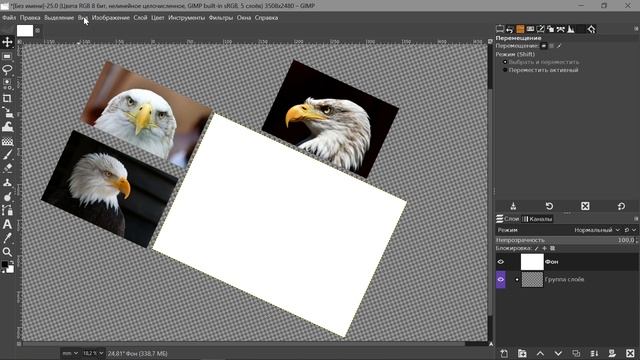Open the Tool Options tab icon
640x360 pixels.
point(500,29)
